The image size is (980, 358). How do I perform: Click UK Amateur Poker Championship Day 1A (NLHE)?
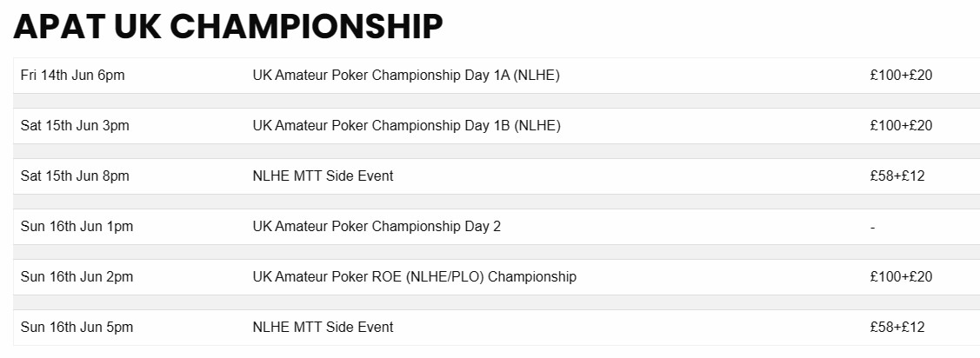click(406, 76)
